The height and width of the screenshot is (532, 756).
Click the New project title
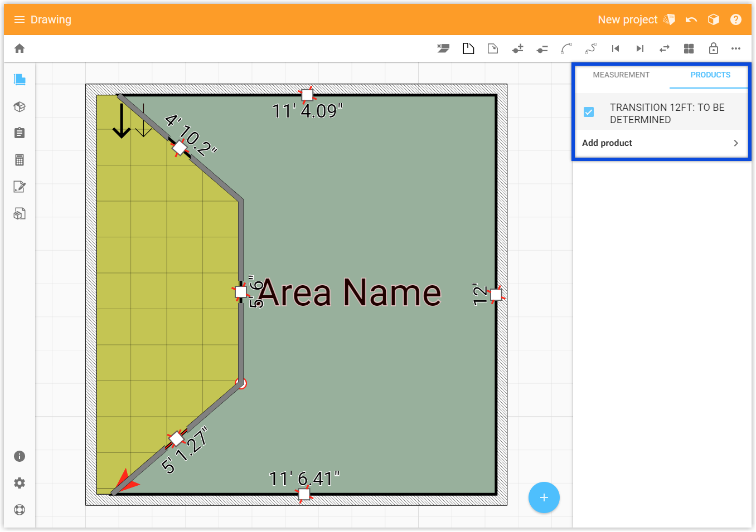tap(628, 19)
